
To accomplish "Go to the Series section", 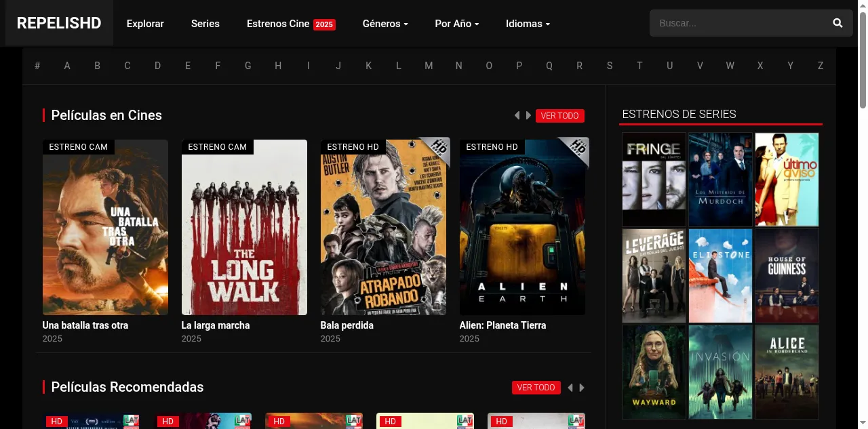I will point(205,24).
